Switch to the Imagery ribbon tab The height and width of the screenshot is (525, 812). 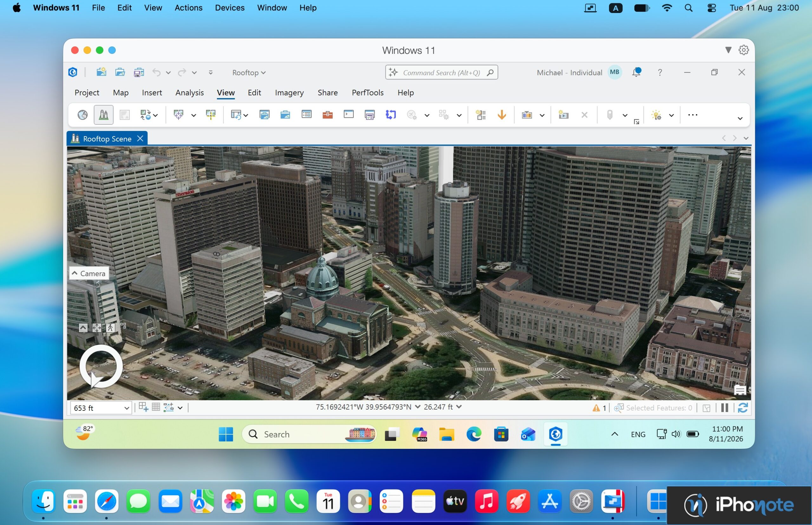tap(289, 93)
